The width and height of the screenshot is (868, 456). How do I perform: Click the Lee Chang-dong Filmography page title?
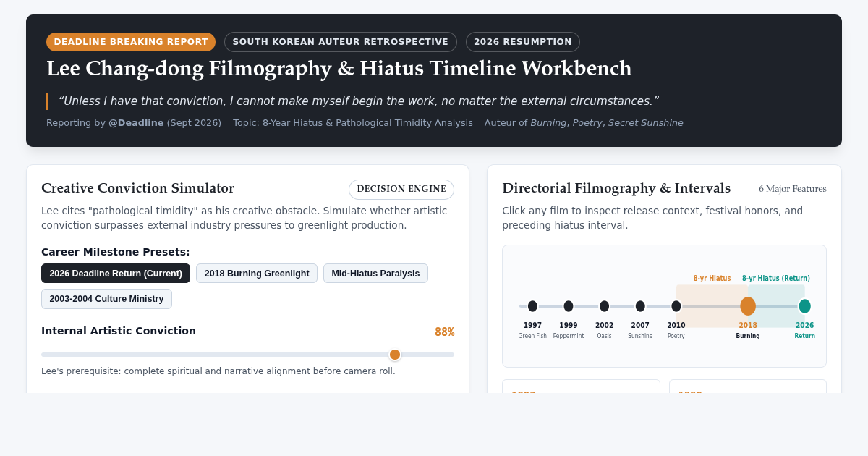coord(339,69)
